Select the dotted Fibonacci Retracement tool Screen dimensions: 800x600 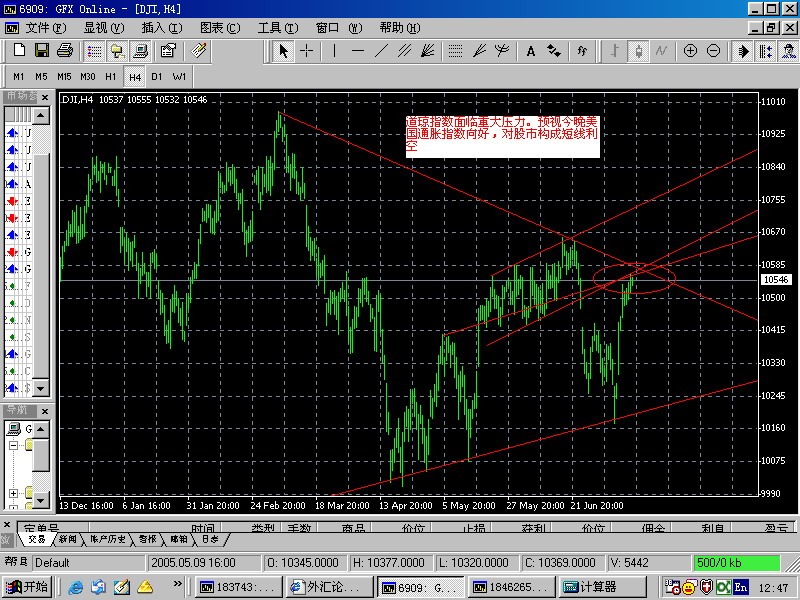click(455, 51)
